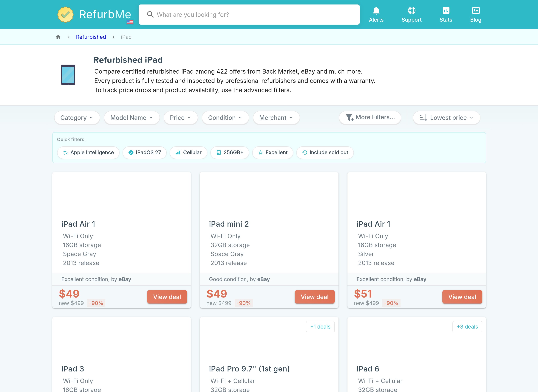Screen dimensions: 538x392
Task: Toggle the Cellular quick filter
Action: (188, 153)
